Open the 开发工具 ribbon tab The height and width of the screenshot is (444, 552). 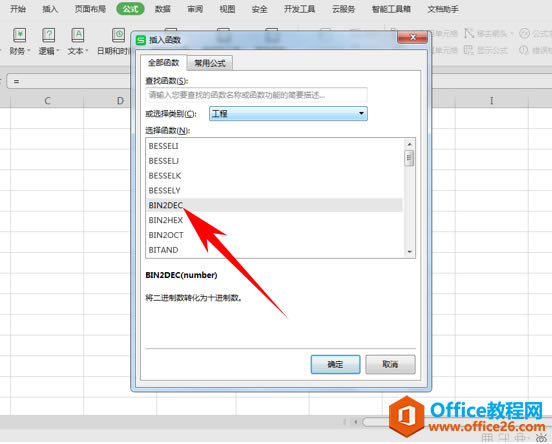[x=300, y=9]
